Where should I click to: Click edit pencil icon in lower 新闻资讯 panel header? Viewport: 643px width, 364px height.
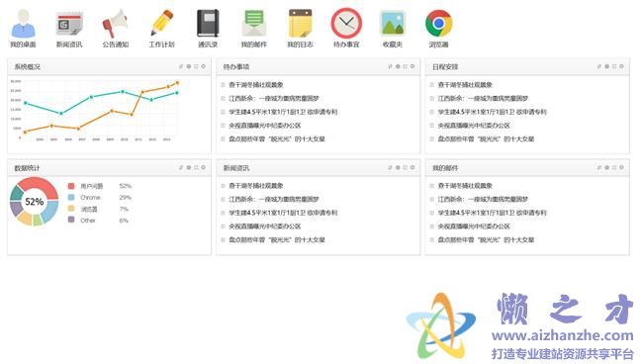390,167
